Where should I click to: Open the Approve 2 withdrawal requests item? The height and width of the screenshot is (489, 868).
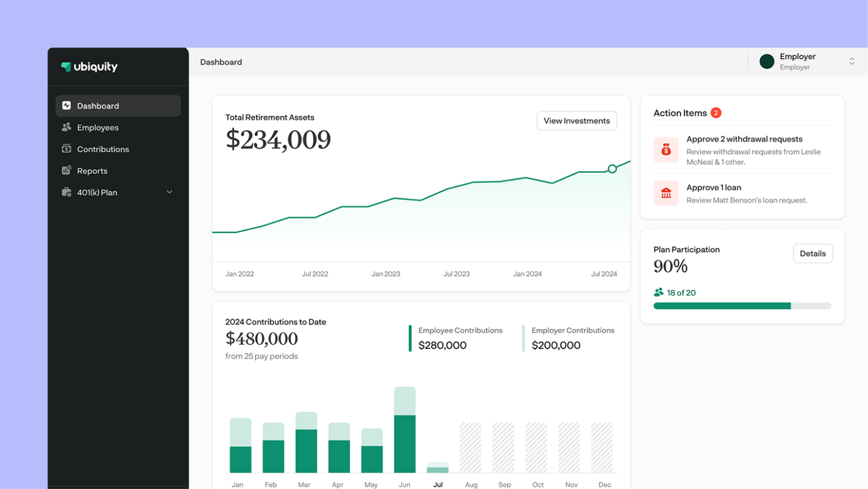pyautogui.click(x=744, y=139)
